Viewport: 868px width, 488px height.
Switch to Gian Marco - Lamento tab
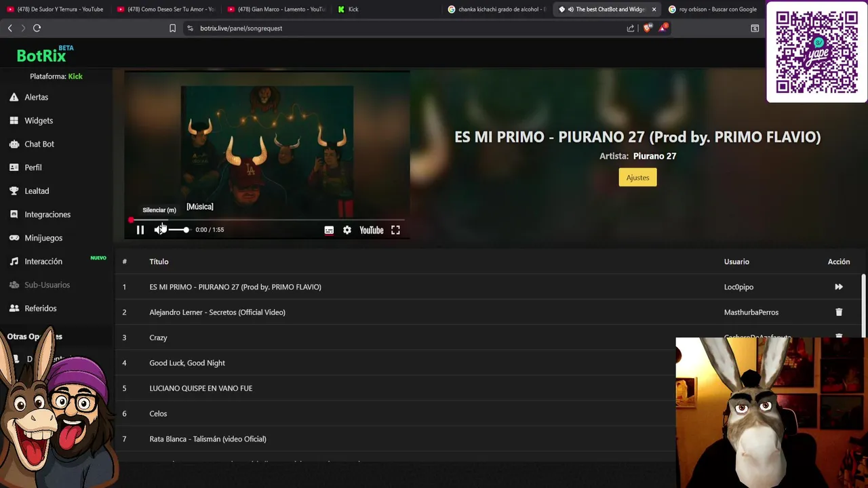277,9
